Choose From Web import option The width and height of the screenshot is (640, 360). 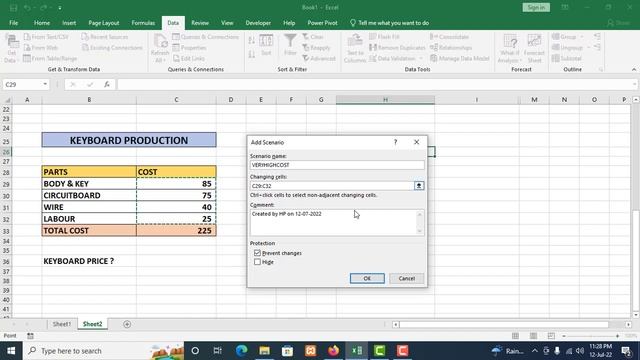click(41, 48)
